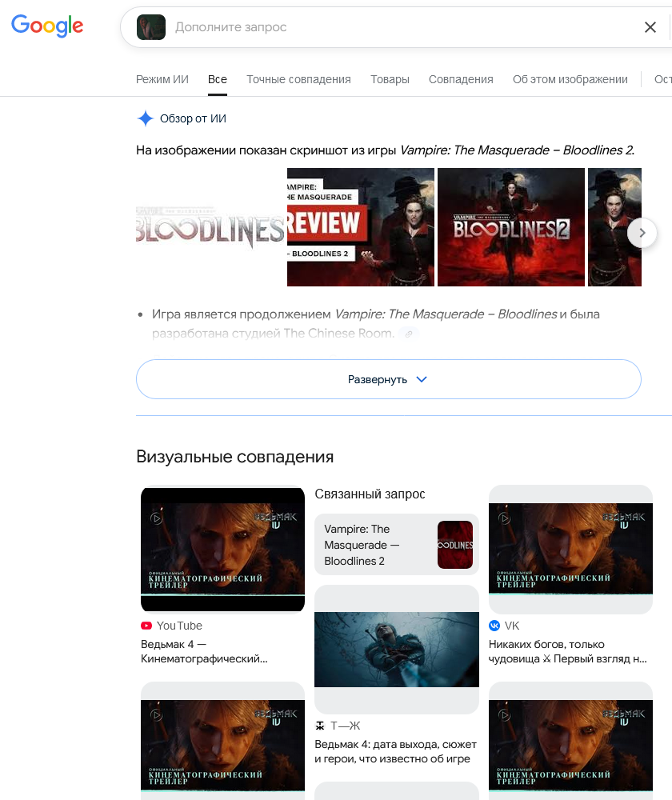Viewport: 672px width, 800px height.
Task: Open the Т—Ж Witcher forest image
Action: click(397, 649)
